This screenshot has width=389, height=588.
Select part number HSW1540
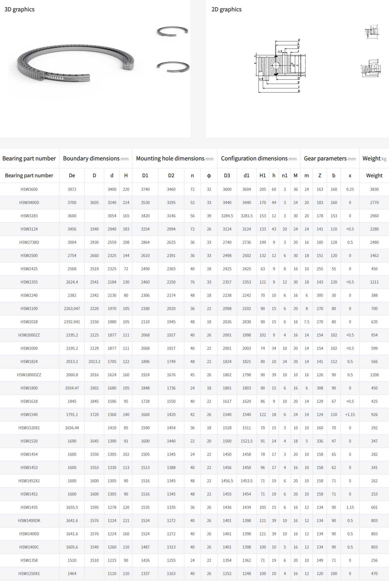[29, 415]
